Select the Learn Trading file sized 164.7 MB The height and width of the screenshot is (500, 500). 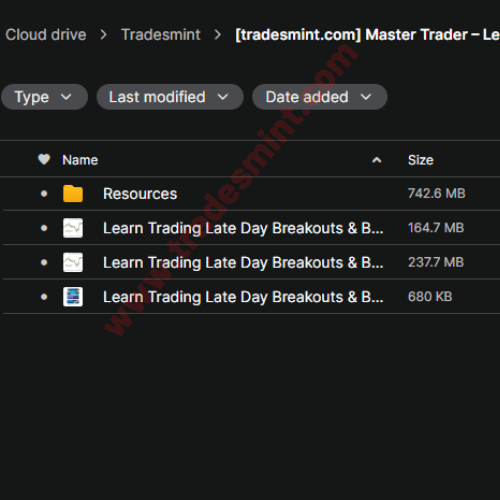pyautogui.click(x=243, y=228)
